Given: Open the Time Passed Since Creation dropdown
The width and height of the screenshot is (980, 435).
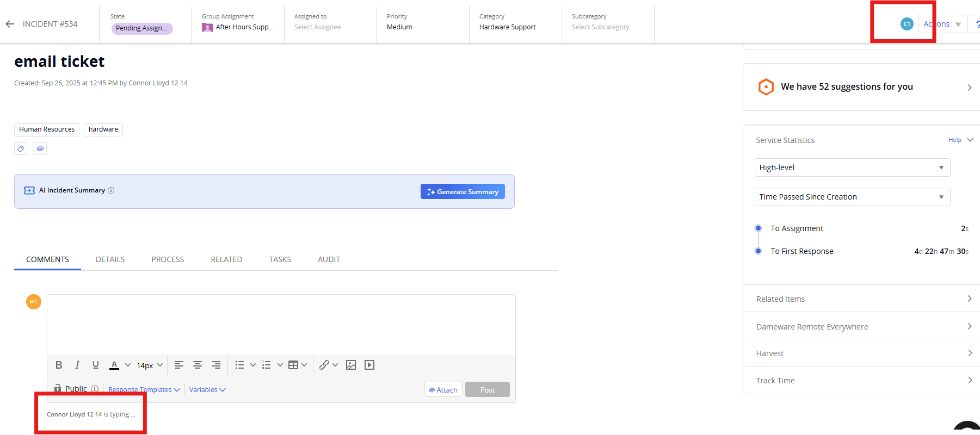Looking at the screenshot, I should pyautogui.click(x=853, y=197).
